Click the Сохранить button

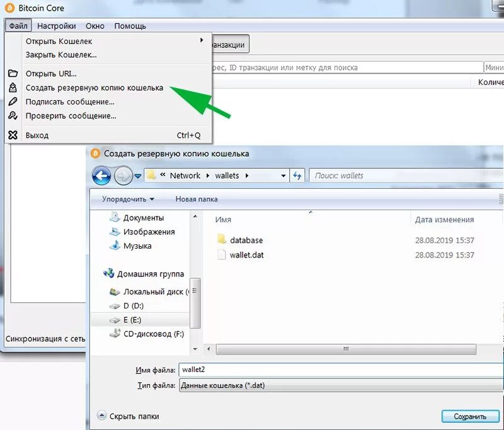click(x=470, y=417)
